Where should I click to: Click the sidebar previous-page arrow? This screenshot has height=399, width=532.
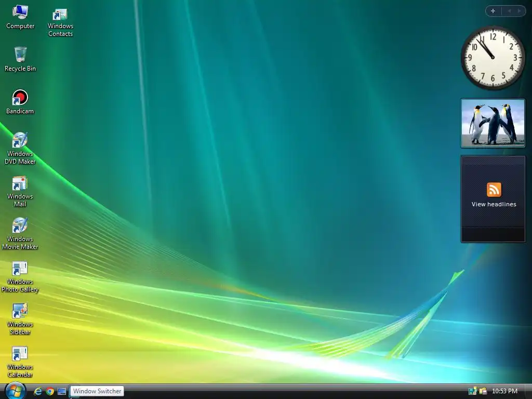click(x=509, y=11)
